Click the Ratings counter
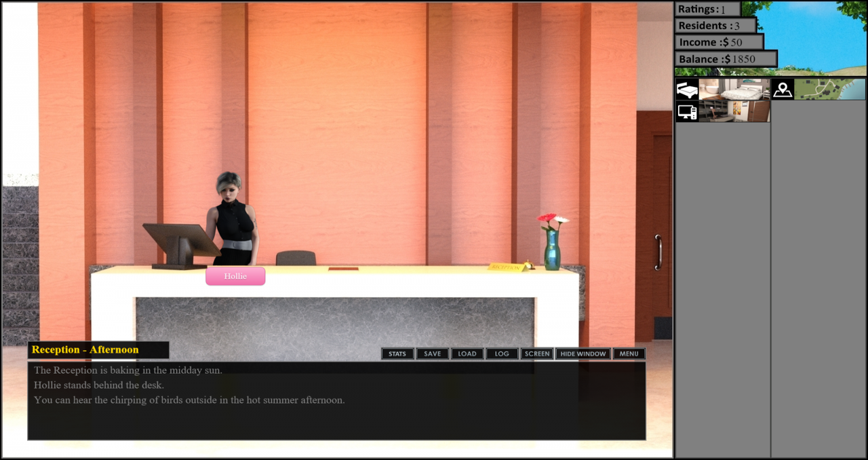 [x=707, y=9]
